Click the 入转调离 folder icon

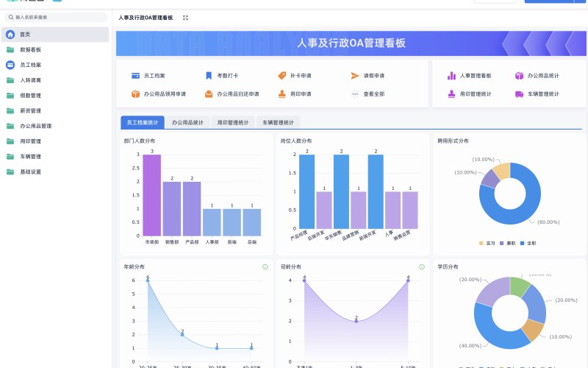(10, 80)
